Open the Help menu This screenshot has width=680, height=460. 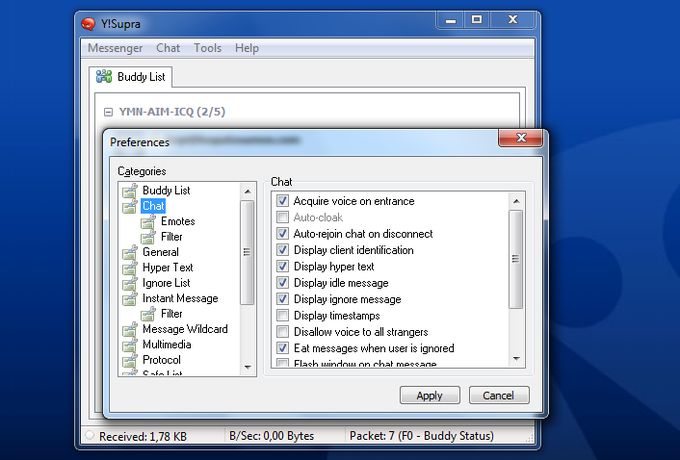coord(247,48)
